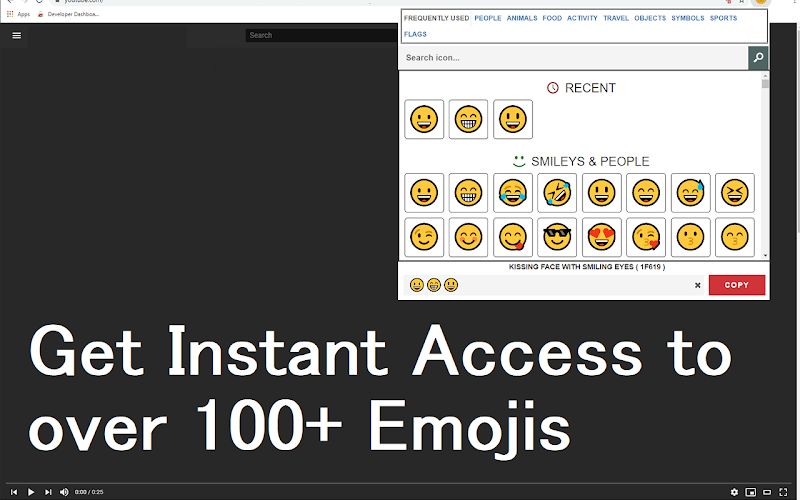
Task: View the Sports emoji category
Action: [723, 18]
